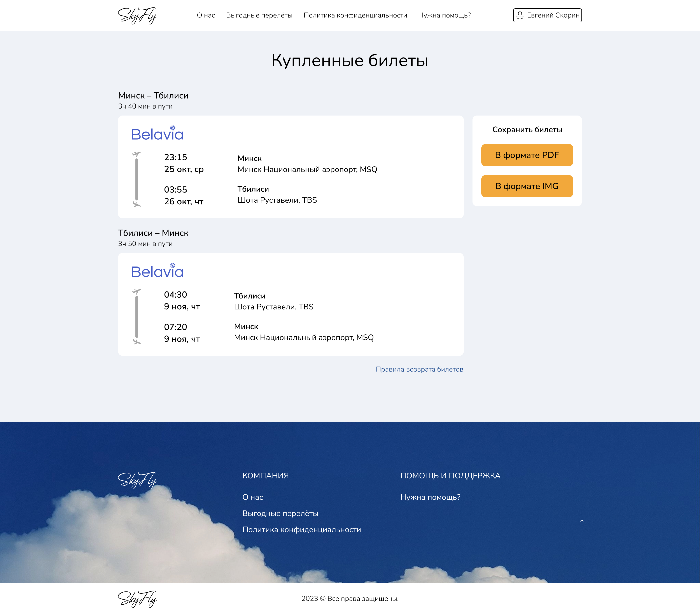The image size is (700, 614).
Task: Open Нужна помощь? in header navigation
Action: [444, 15]
